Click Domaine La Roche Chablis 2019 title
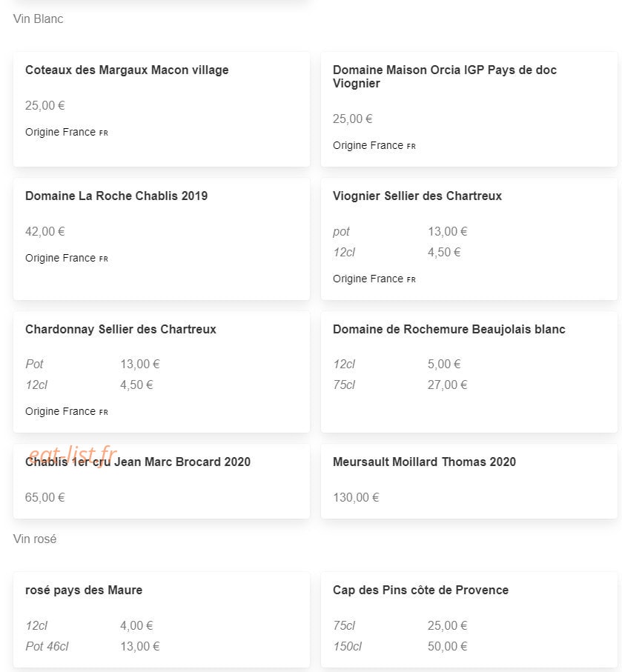This screenshot has height=672, width=622. coord(116,196)
